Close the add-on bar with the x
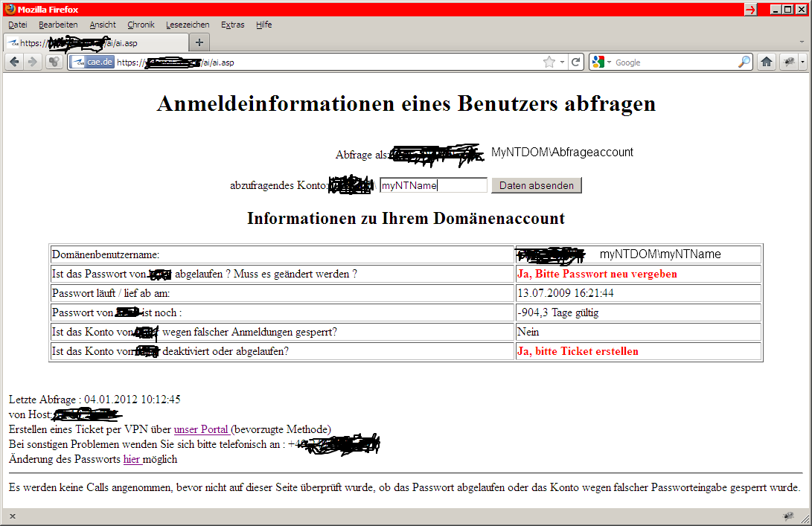The image size is (812, 526). point(13,516)
